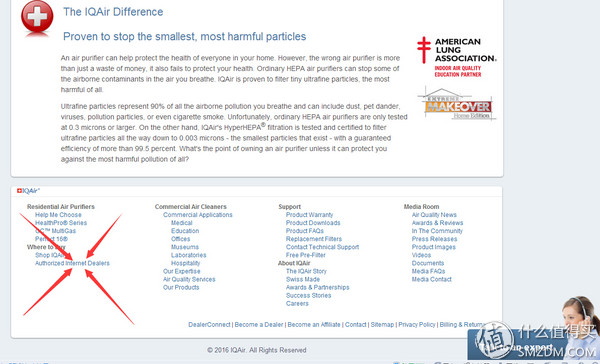Viewport: 600px width, 364px height.
Task: Click the Extreme Makeover Home Edition logo
Action: (457, 104)
